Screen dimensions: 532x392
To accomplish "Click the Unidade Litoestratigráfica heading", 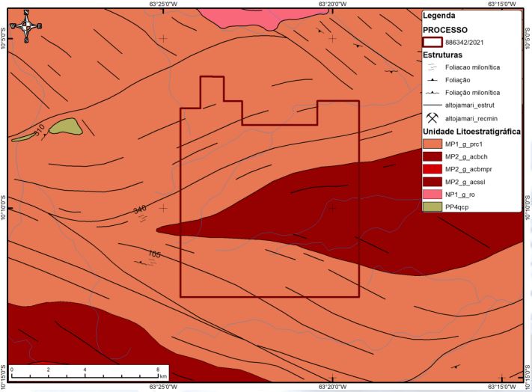I will pyautogui.click(x=471, y=131).
